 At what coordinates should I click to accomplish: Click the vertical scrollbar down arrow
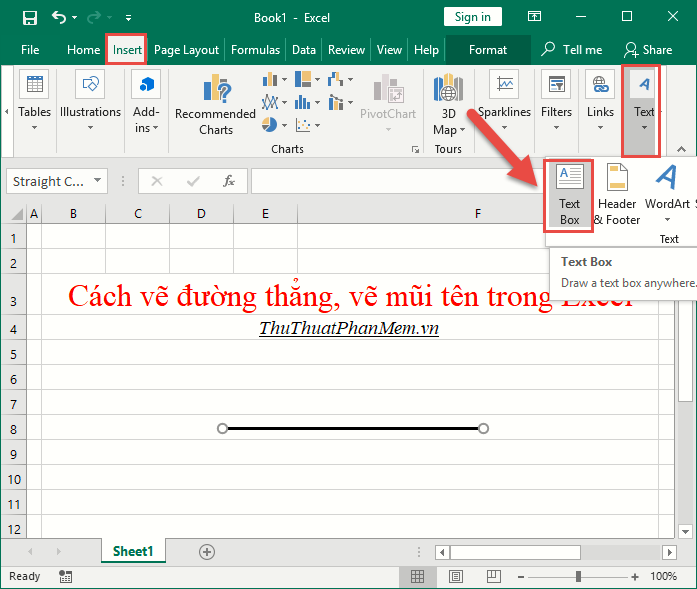pyautogui.click(x=685, y=531)
